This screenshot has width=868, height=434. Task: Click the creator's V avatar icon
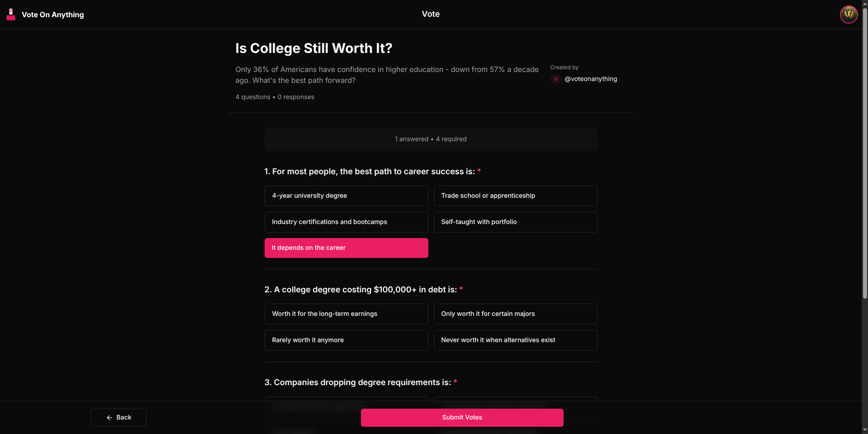(x=555, y=79)
